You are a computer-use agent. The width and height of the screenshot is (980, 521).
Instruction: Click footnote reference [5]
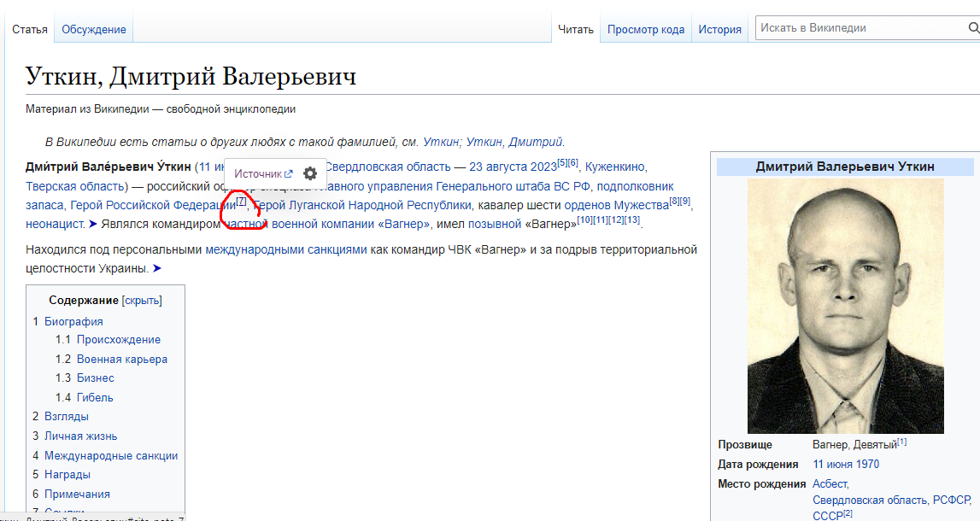[562, 163]
